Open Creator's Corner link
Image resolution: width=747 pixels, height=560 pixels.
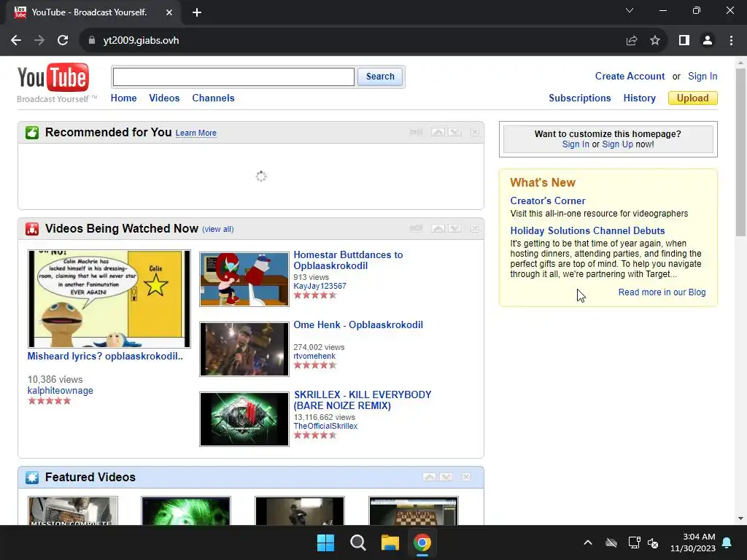[548, 201]
